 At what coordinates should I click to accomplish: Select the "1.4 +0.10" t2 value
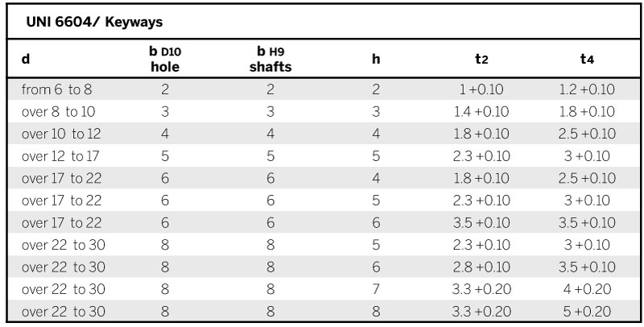tap(481, 112)
